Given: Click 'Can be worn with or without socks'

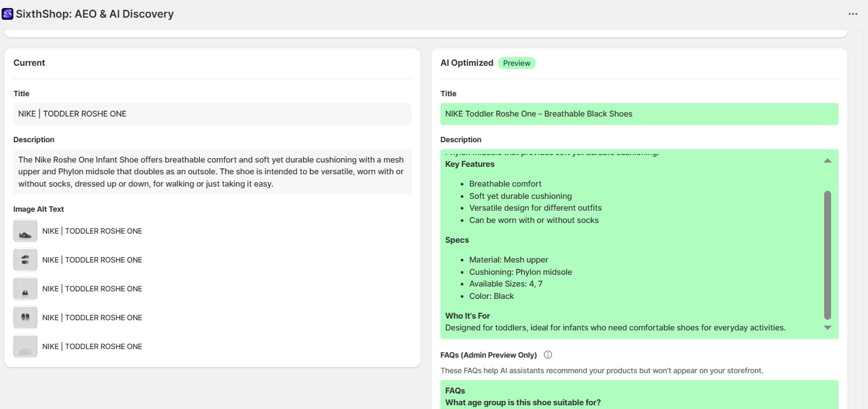Looking at the screenshot, I should click(x=534, y=220).
